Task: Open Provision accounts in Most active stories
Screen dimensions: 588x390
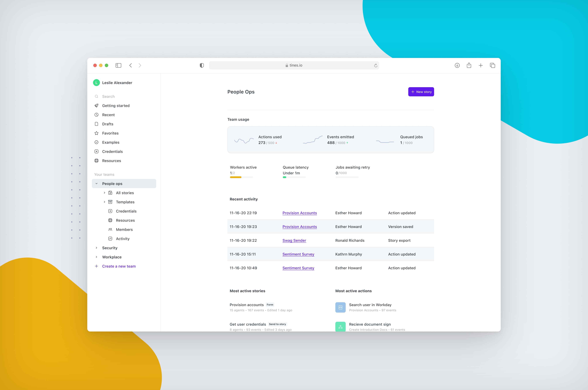Action: [247, 305]
